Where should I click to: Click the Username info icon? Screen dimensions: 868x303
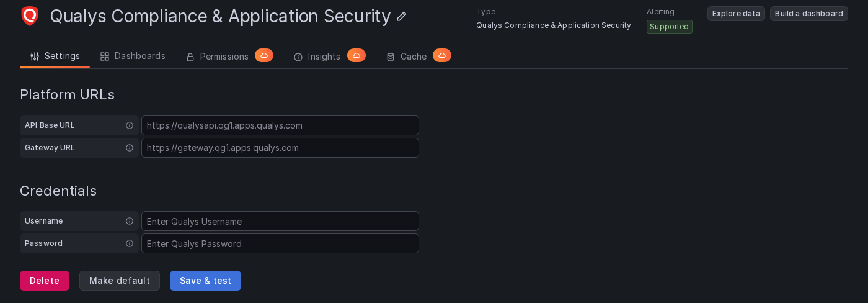point(130,221)
